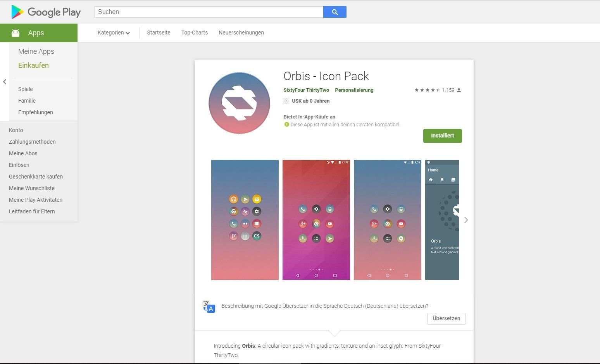Open Meine Abos
Screen dimensions: 600x364
23,153
